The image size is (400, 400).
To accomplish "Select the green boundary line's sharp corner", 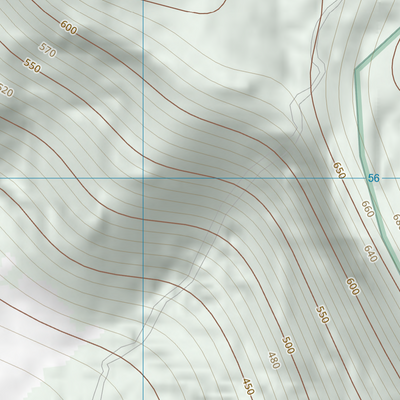I will click(356, 70).
